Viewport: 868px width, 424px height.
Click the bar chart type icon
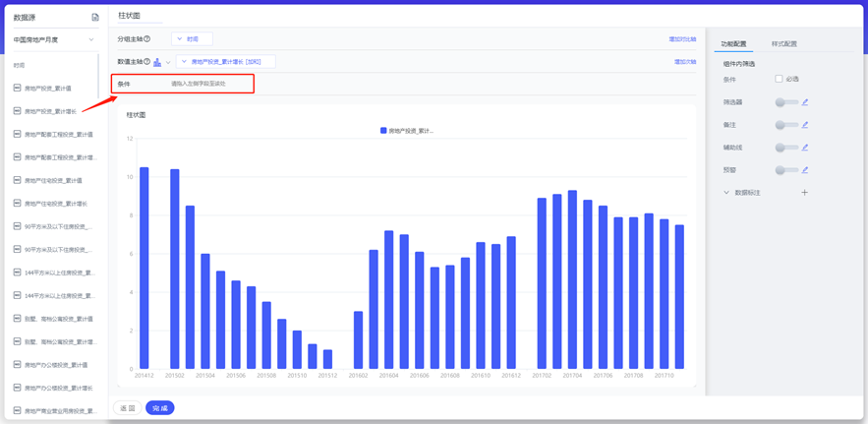coord(157,62)
